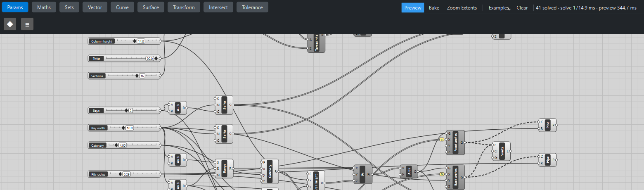Open the Vector tab
644x190 pixels.
pos(95,7)
